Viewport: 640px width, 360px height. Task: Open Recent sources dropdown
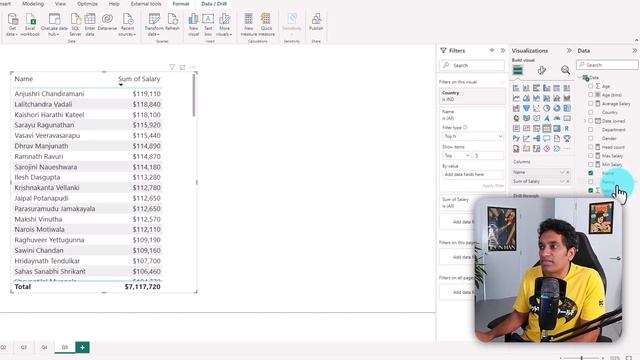127,24
